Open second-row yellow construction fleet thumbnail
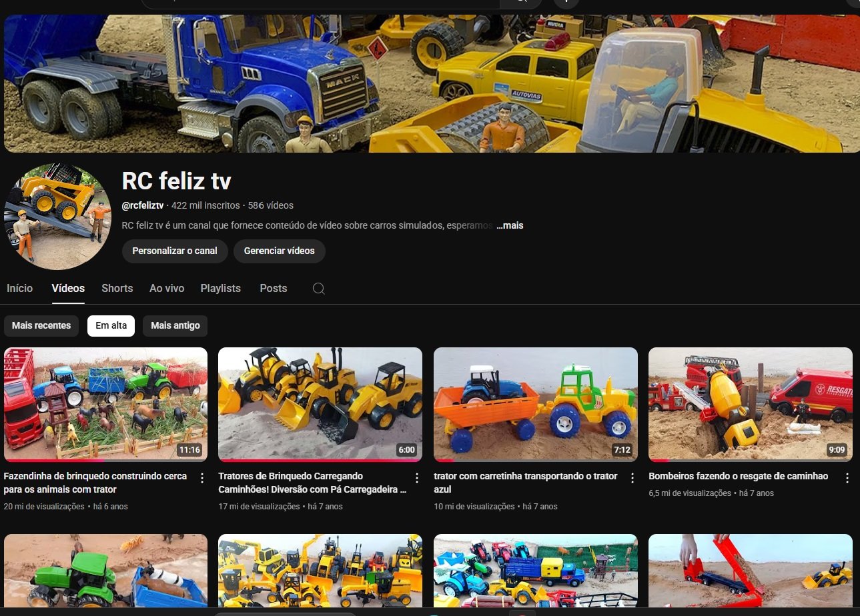This screenshot has height=616, width=860. point(320,570)
